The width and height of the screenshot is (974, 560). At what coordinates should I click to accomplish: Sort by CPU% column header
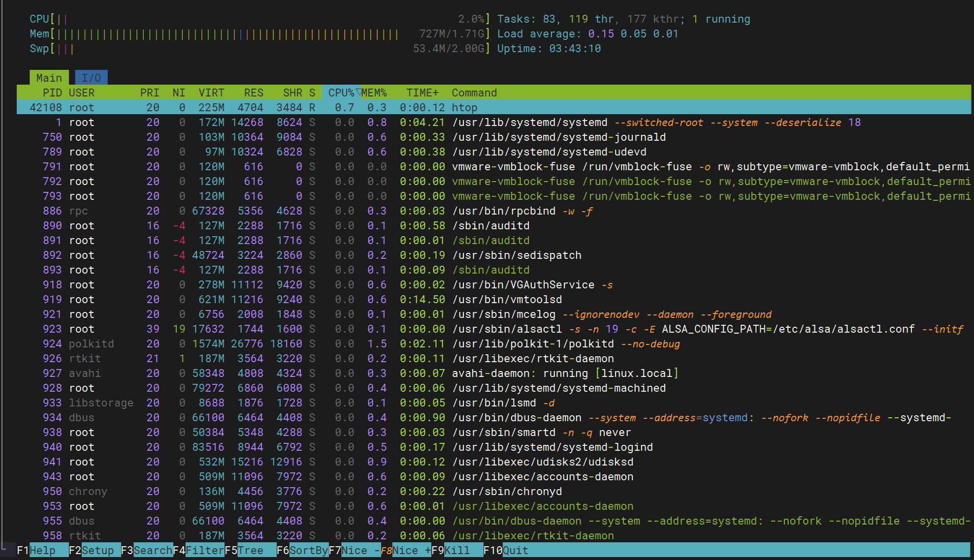(341, 93)
